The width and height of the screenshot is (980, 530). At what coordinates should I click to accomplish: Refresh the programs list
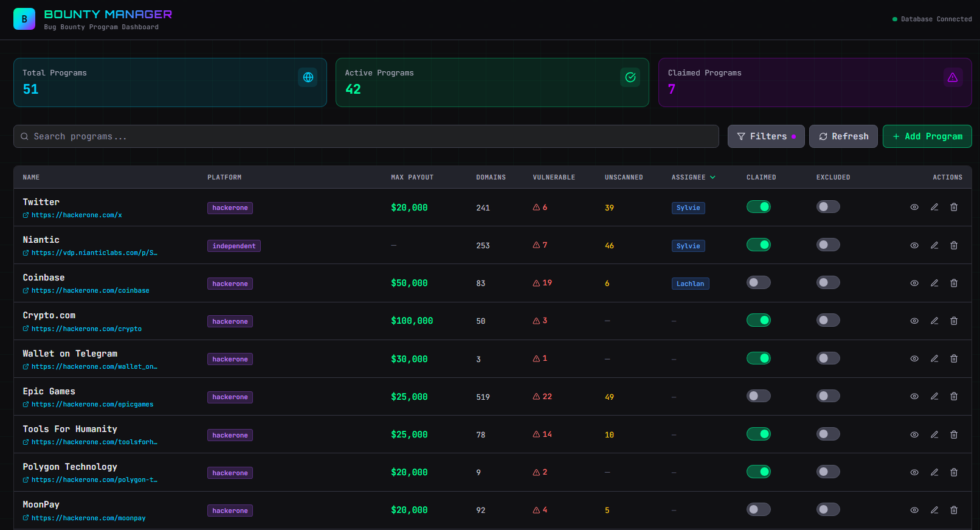click(x=843, y=136)
